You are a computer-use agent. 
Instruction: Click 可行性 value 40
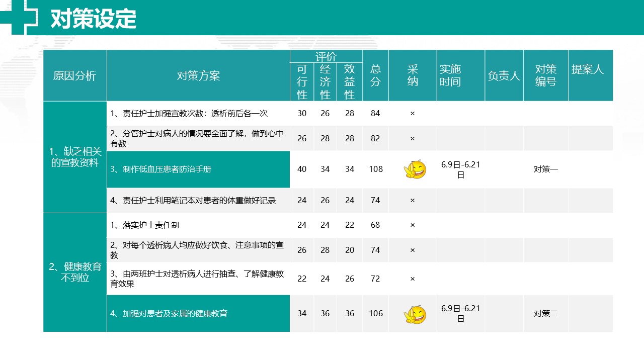[302, 169]
